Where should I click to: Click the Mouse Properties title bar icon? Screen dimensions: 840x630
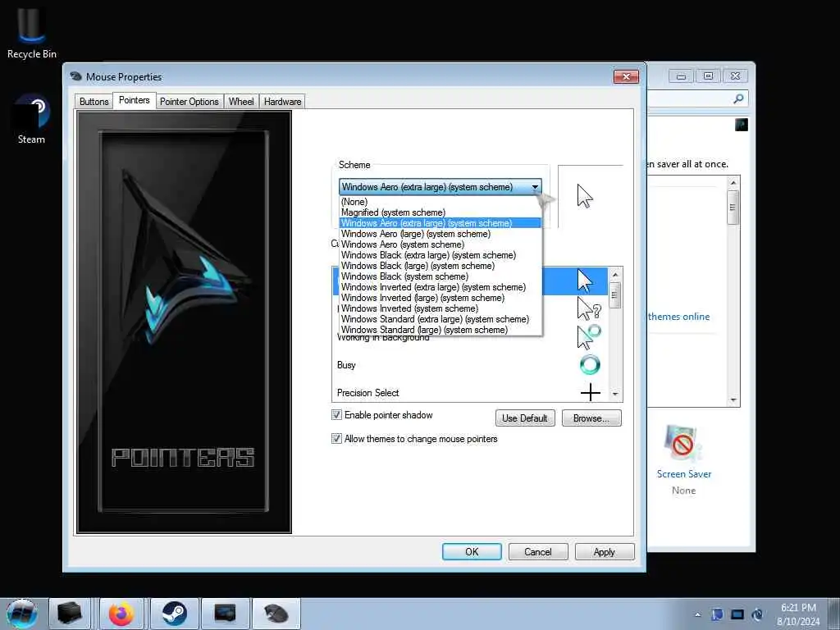point(76,76)
